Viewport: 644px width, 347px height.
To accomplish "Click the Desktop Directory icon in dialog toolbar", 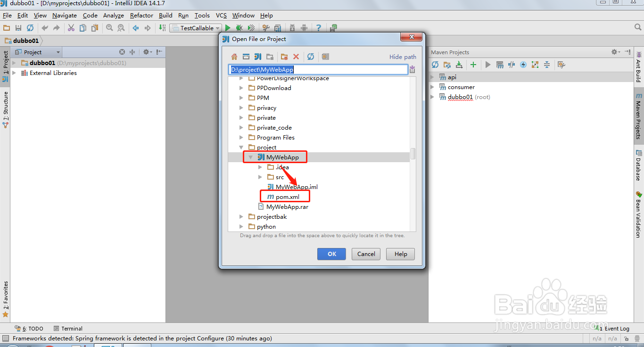I will pyautogui.click(x=246, y=57).
